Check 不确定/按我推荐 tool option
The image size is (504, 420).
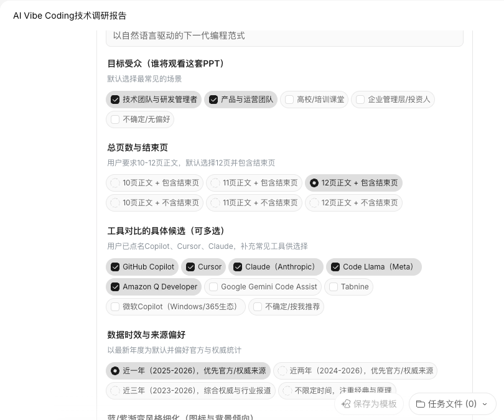tap(286, 307)
